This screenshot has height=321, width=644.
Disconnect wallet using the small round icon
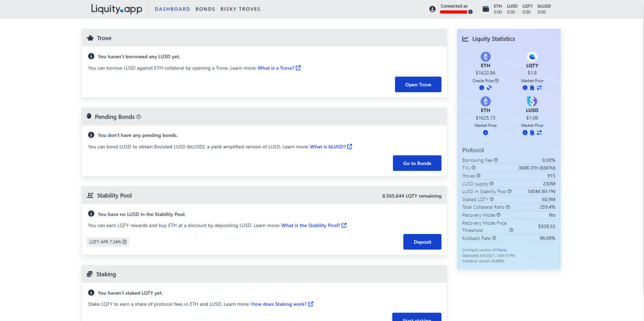click(x=470, y=12)
